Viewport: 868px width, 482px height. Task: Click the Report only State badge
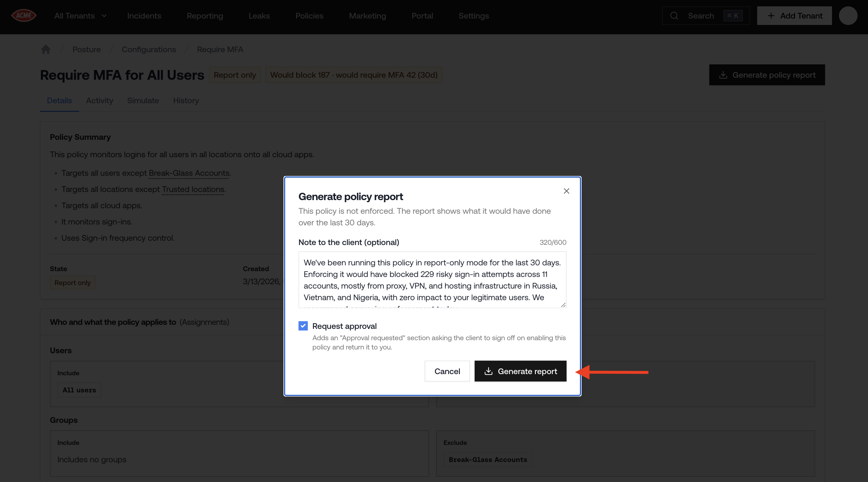tap(73, 282)
